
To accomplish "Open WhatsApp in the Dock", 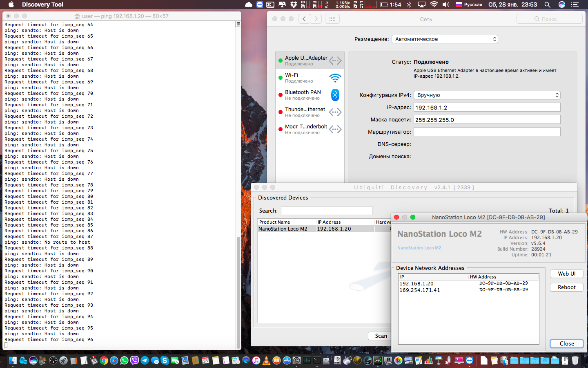I will pyautogui.click(x=124, y=360).
